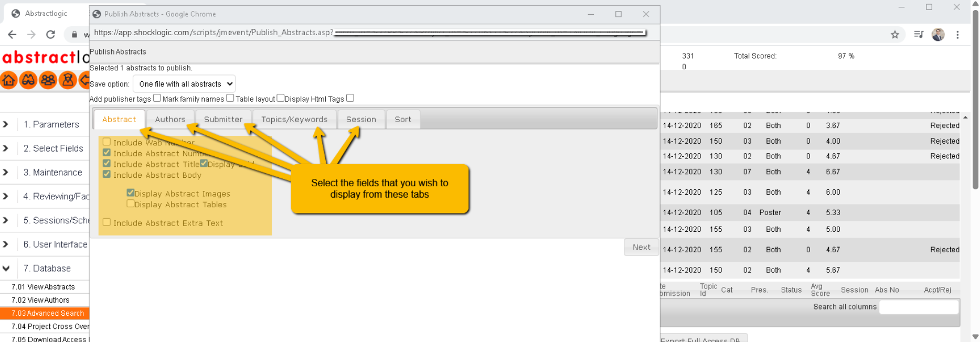The width and height of the screenshot is (980, 342).
Task: Go back using the browser back arrow
Action: [x=12, y=35]
